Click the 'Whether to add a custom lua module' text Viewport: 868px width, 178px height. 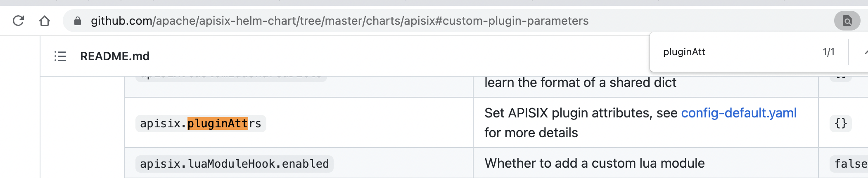point(594,164)
